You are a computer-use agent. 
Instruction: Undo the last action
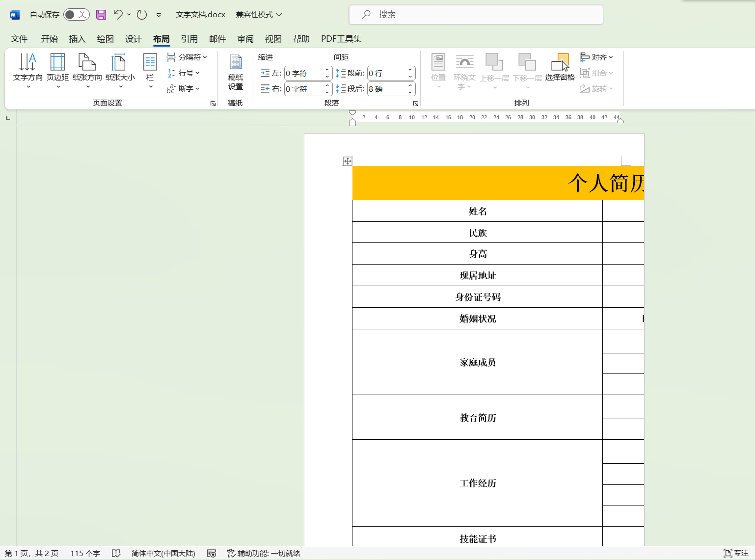tap(118, 15)
